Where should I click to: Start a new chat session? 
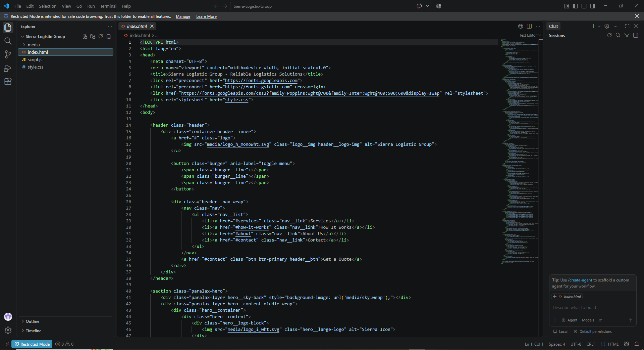click(x=593, y=26)
